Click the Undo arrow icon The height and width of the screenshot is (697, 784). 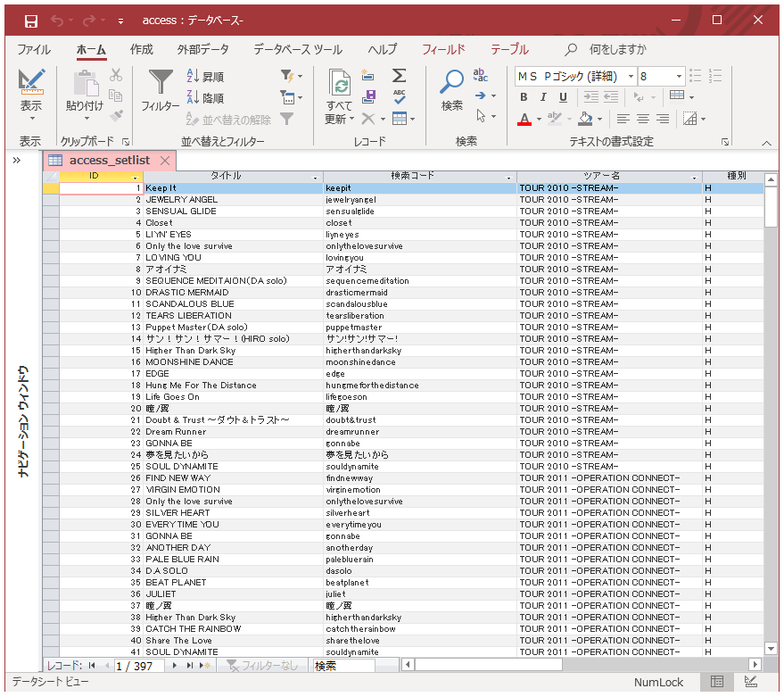pyautogui.click(x=57, y=21)
